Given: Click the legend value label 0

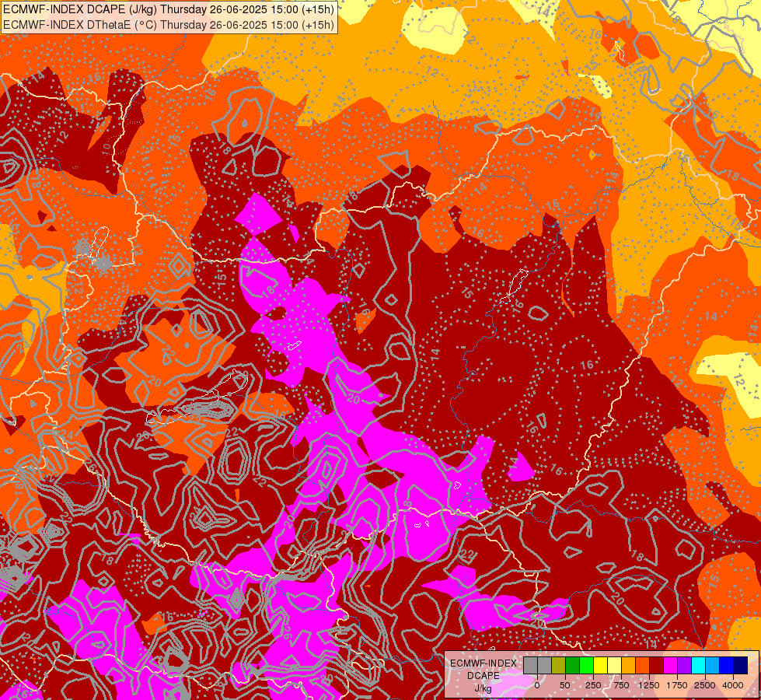Looking at the screenshot, I should click(x=537, y=685).
